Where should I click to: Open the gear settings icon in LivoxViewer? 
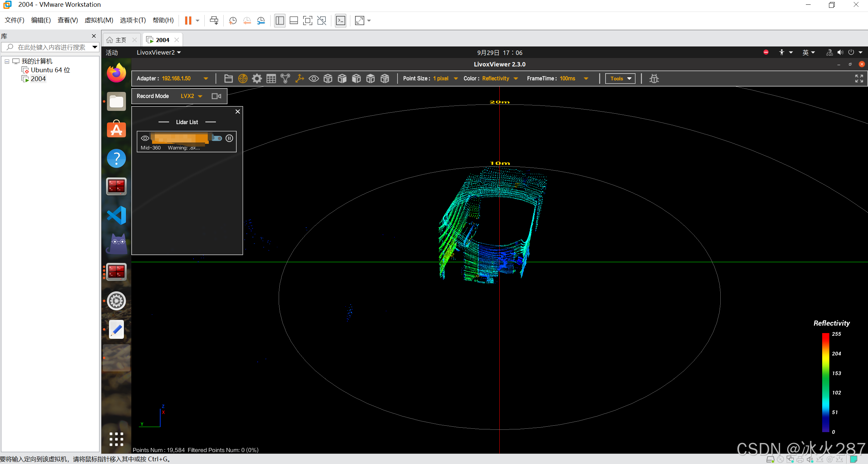(257, 79)
